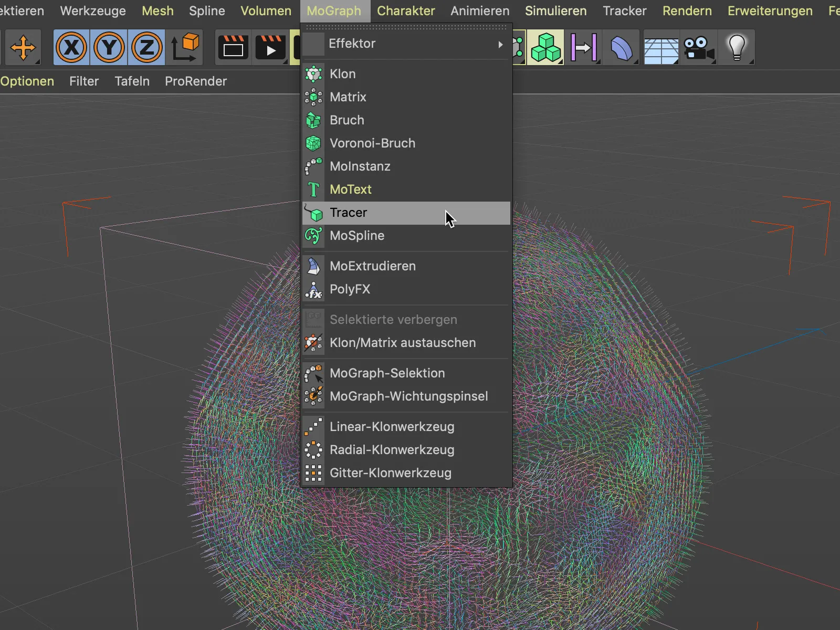840x630 pixels.
Task: Choose MoText menu entry
Action: tap(406, 190)
